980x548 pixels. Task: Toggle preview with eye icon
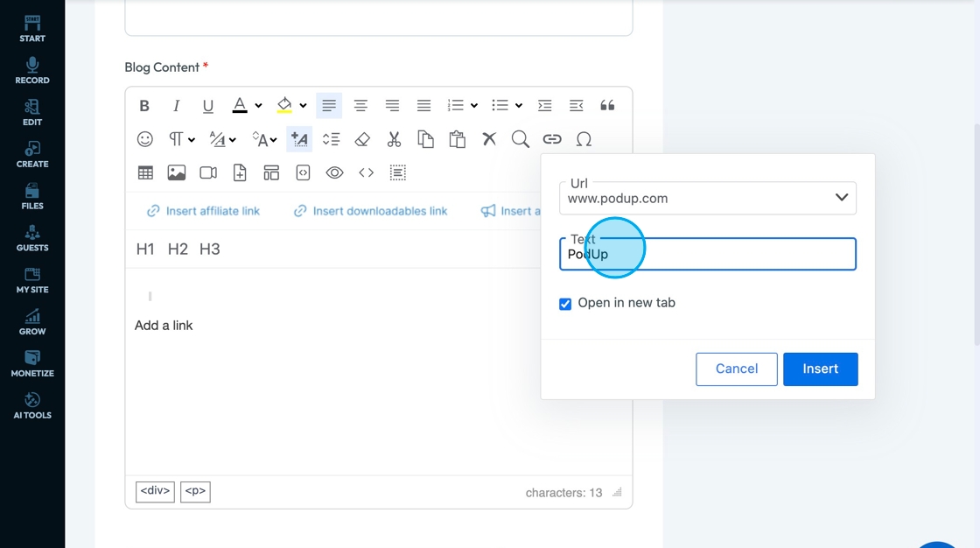[x=335, y=172]
